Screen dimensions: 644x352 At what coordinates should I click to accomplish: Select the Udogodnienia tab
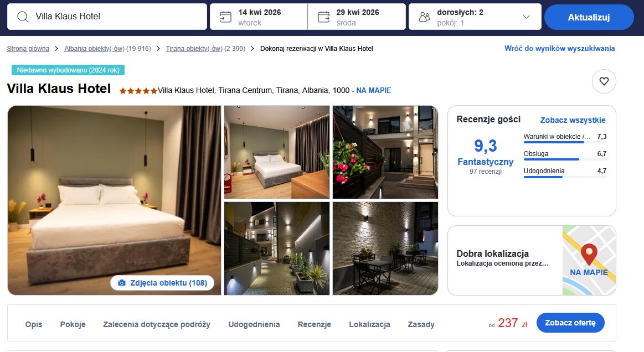coord(254,324)
